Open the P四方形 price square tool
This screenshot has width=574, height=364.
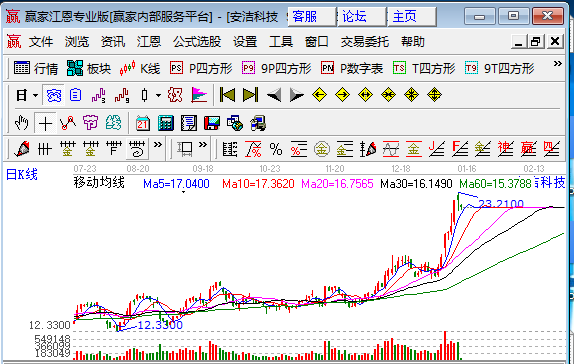tap(201, 68)
